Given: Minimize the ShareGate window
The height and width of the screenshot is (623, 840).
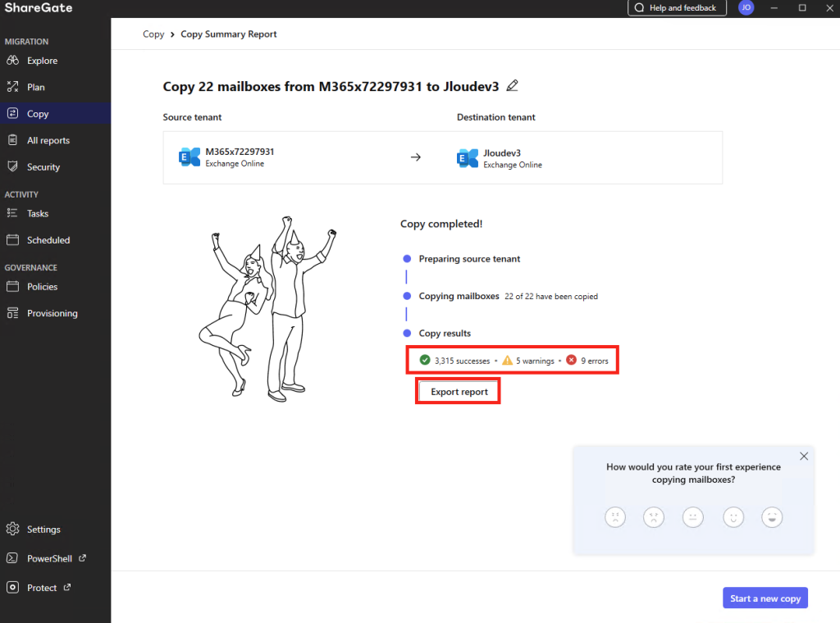Looking at the screenshot, I should coord(774,7).
